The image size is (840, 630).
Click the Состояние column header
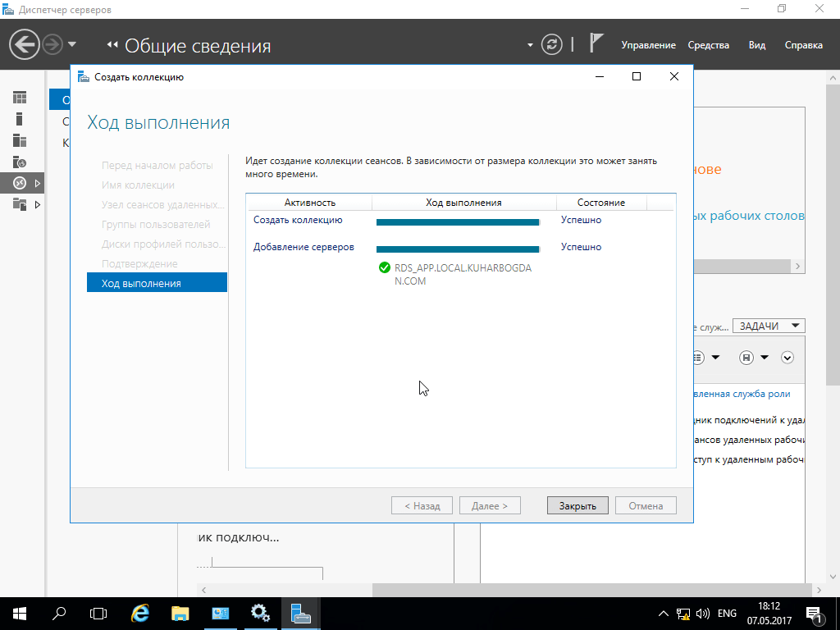pyautogui.click(x=600, y=203)
